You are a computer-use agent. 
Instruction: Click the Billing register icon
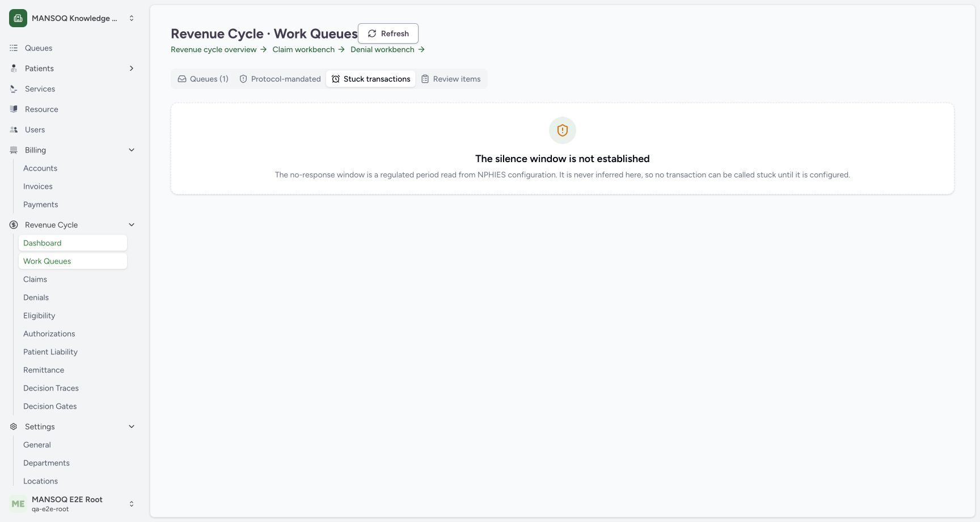[14, 150]
